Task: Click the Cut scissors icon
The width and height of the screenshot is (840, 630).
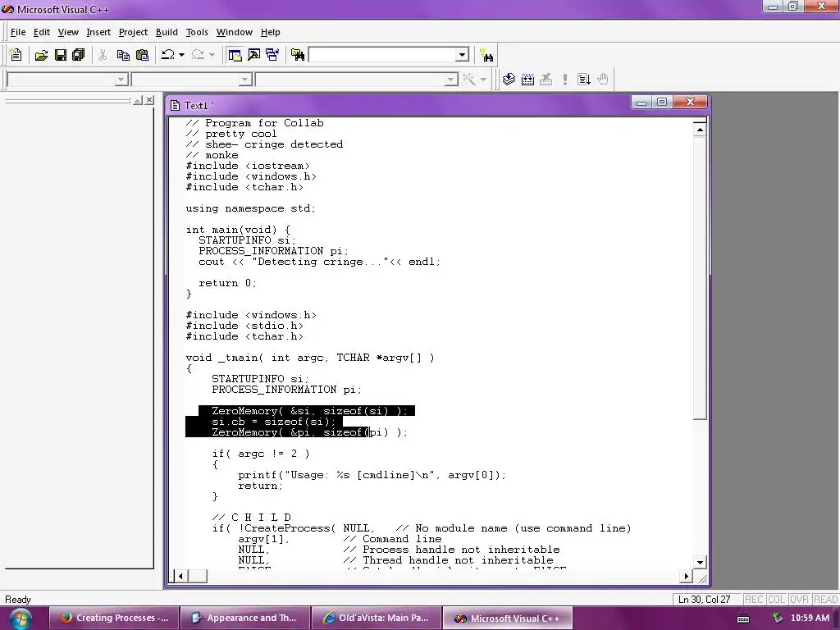Action: [x=103, y=55]
